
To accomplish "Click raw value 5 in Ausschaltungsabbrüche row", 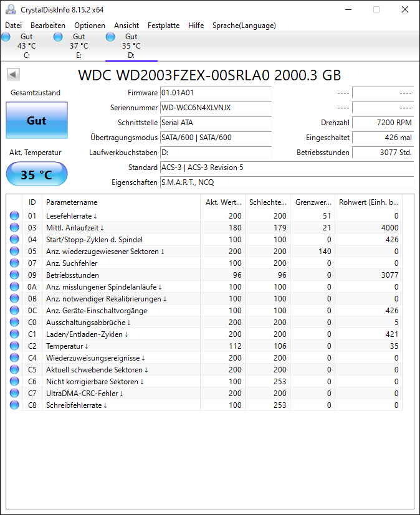I will 396,322.
